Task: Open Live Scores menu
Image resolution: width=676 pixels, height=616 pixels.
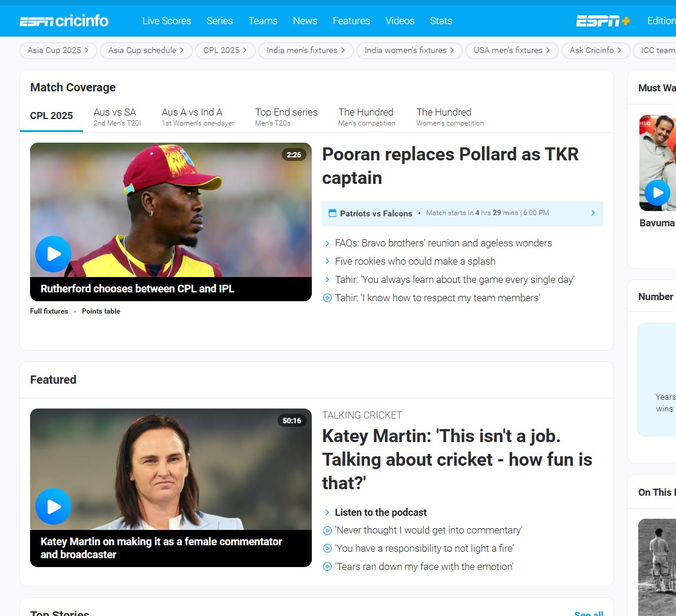Action: (166, 21)
